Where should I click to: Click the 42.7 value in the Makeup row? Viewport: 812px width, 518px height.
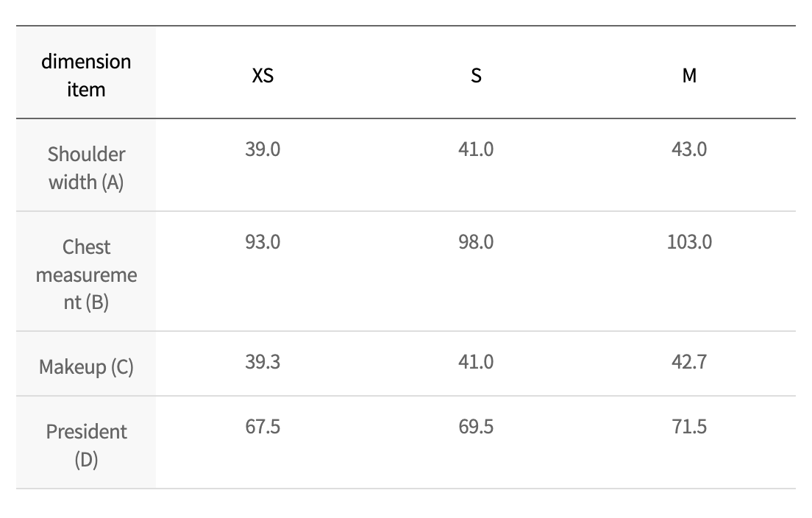pos(689,362)
